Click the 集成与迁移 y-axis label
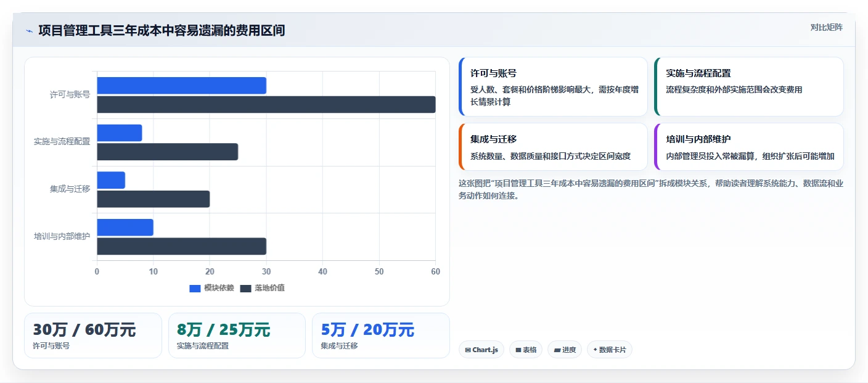Viewport: 868px width, 383px height. tap(70, 189)
